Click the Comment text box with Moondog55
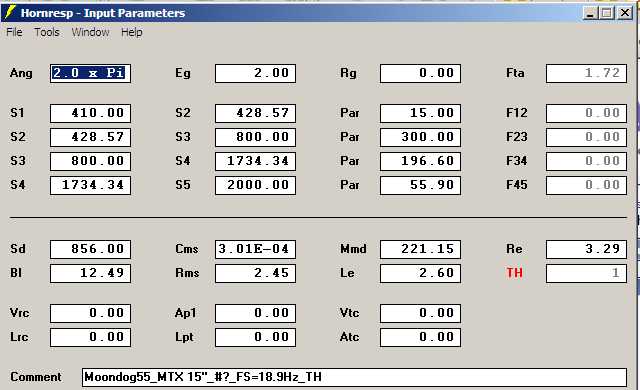The height and width of the screenshot is (390, 640). pos(354,377)
